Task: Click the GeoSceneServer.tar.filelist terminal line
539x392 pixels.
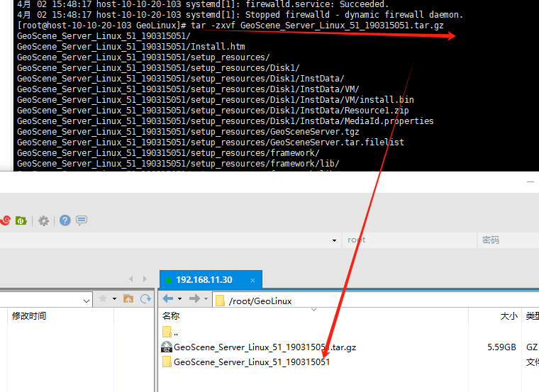Action: tap(211, 142)
